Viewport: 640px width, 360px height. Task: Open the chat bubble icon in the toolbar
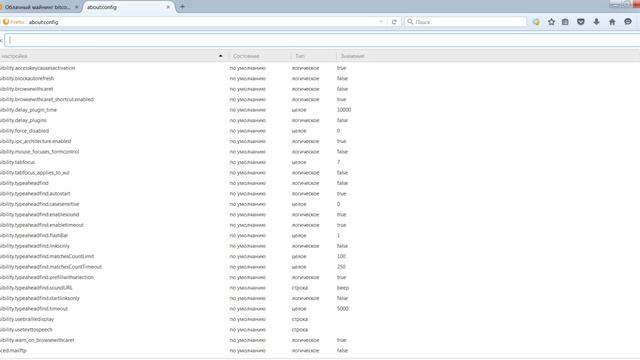[x=628, y=22]
